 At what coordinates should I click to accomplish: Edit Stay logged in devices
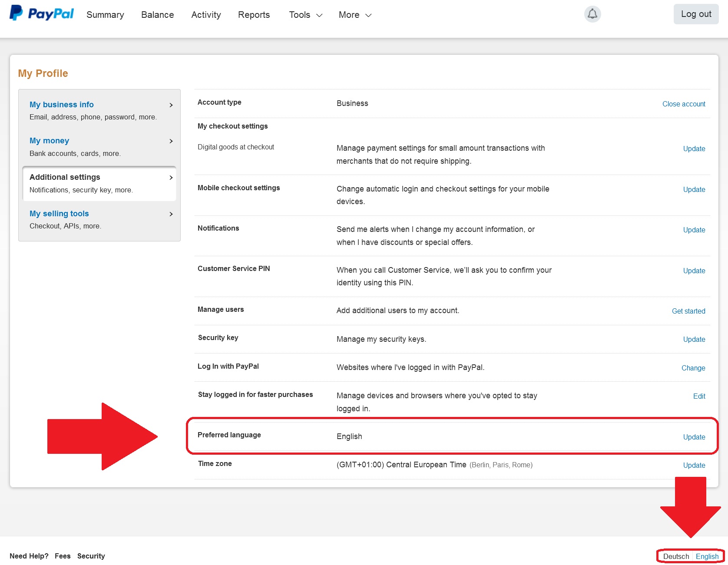(699, 396)
